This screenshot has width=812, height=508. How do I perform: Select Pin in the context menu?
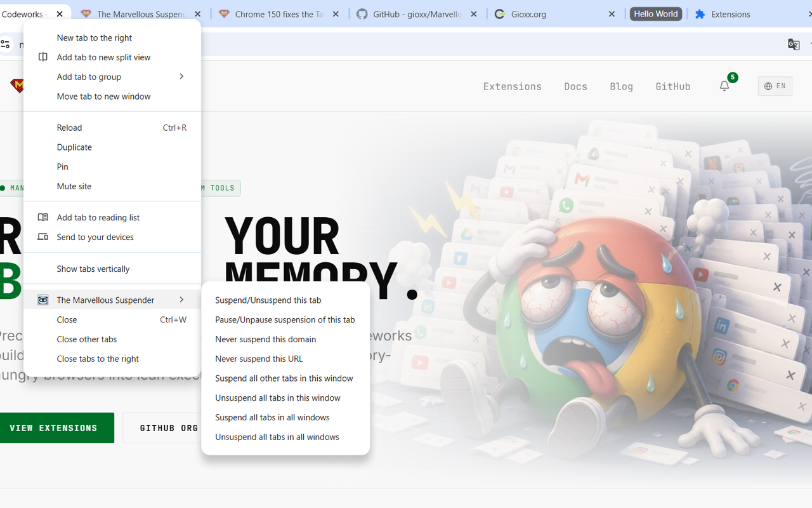point(112,167)
